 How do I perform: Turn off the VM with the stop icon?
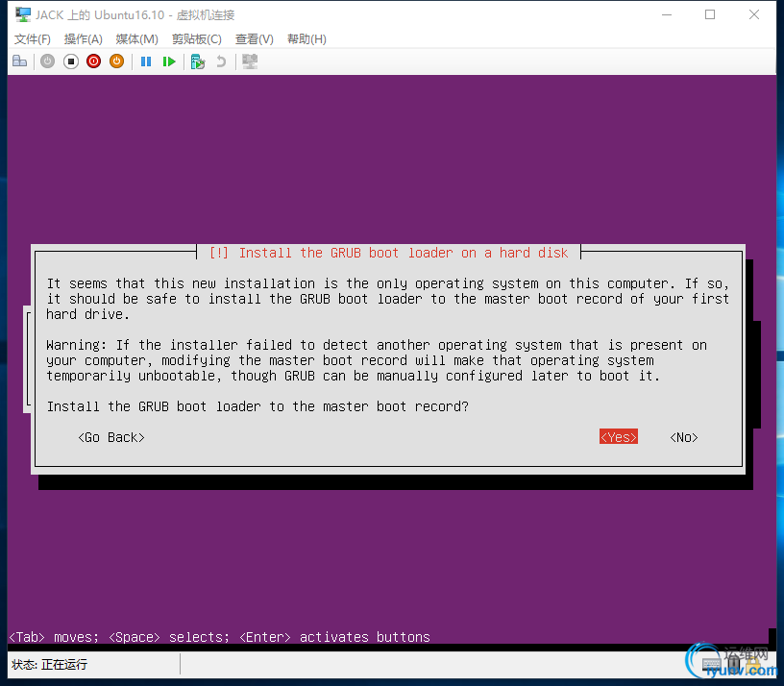[71, 61]
